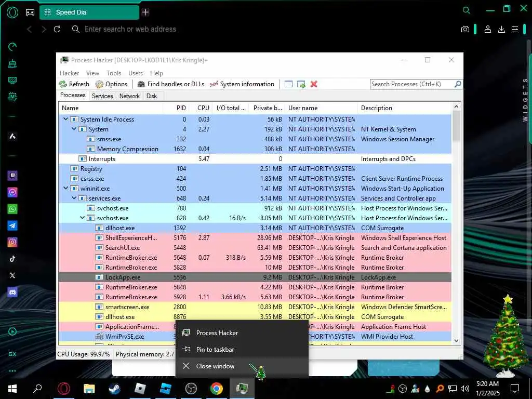Sort by the User name column header
The width and height of the screenshot is (532, 399).
(321, 108)
